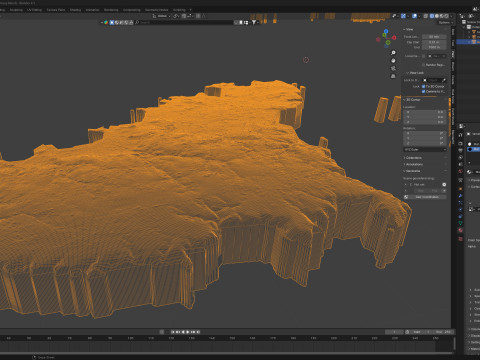Image resolution: width=480 pixels, height=360 pixels.
Task: Open the shading options dropdown arrow
Action: click(x=452, y=16)
